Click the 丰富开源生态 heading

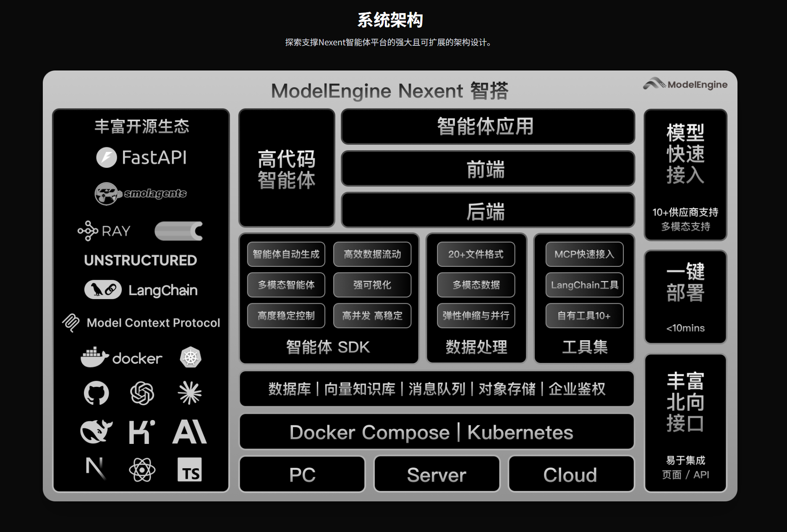[141, 126]
